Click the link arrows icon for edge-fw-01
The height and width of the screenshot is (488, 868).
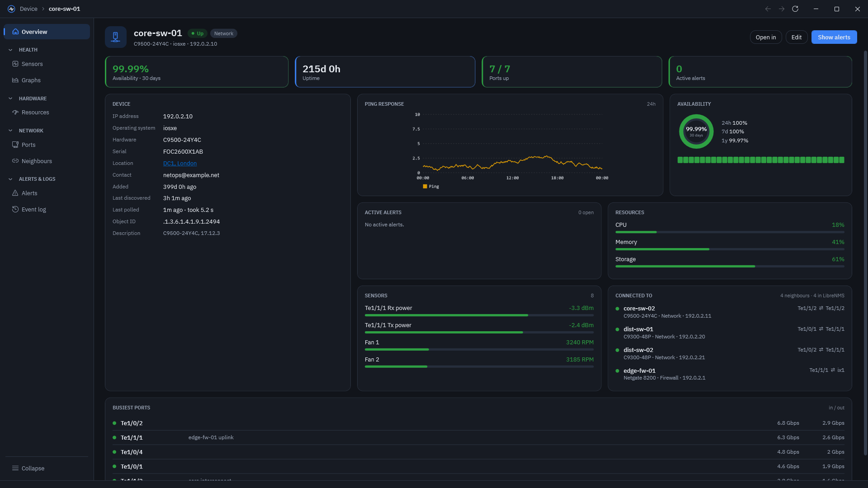833,370
